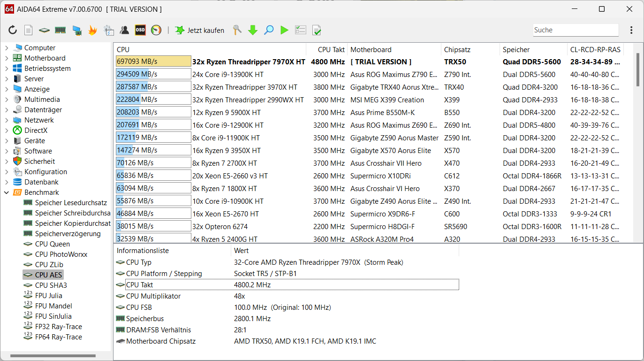The width and height of the screenshot is (644, 361).
Task: Click the gear with checklist toolbar icon
Action: click(x=108, y=30)
